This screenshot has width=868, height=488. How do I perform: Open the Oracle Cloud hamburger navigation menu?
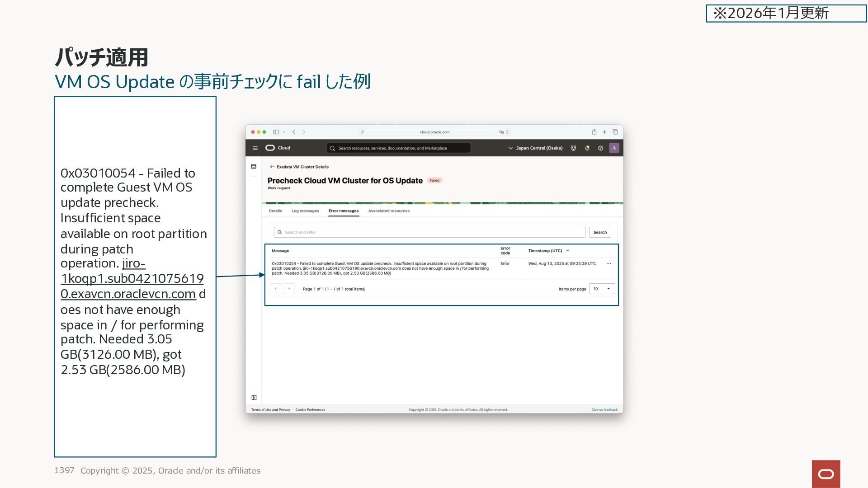(x=255, y=148)
